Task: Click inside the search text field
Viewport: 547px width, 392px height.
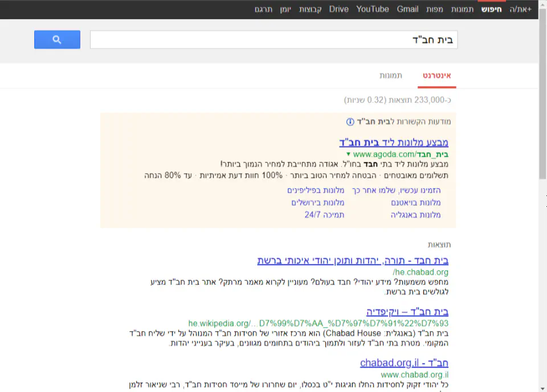Action: 273,40
